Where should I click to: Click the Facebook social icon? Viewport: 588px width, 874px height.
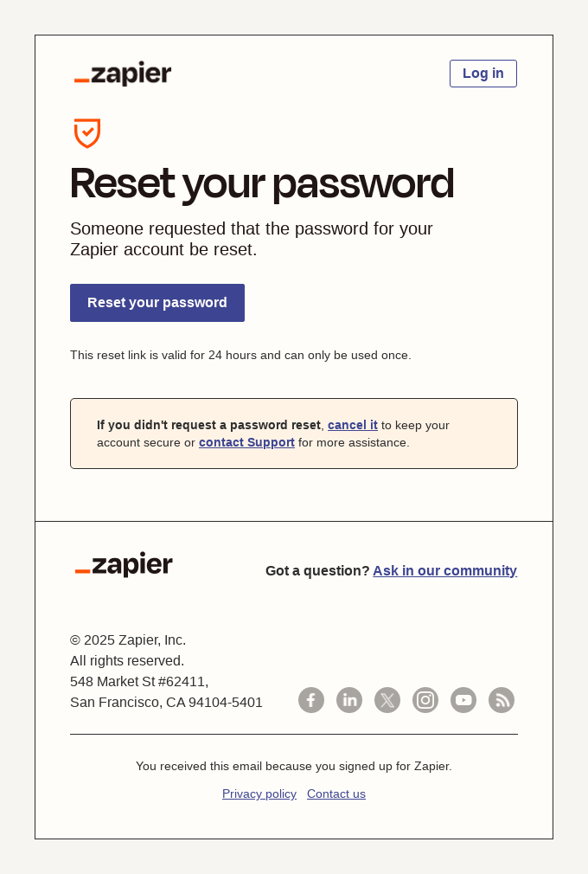[311, 700]
